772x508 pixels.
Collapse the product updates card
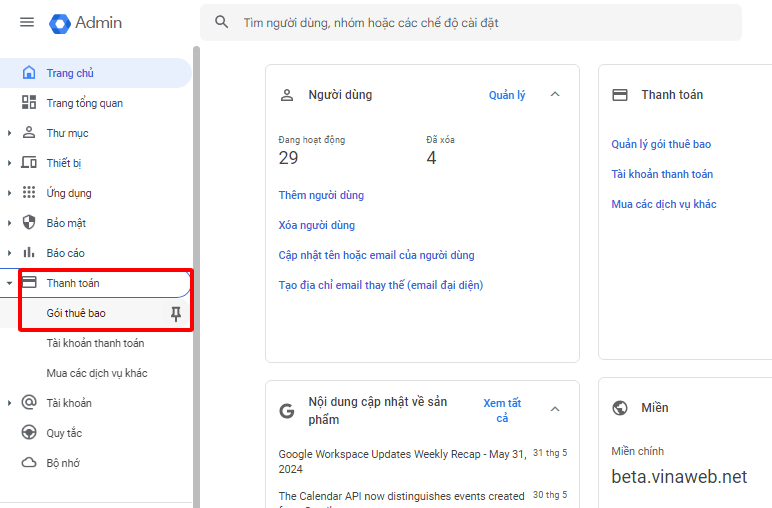coord(556,410)
